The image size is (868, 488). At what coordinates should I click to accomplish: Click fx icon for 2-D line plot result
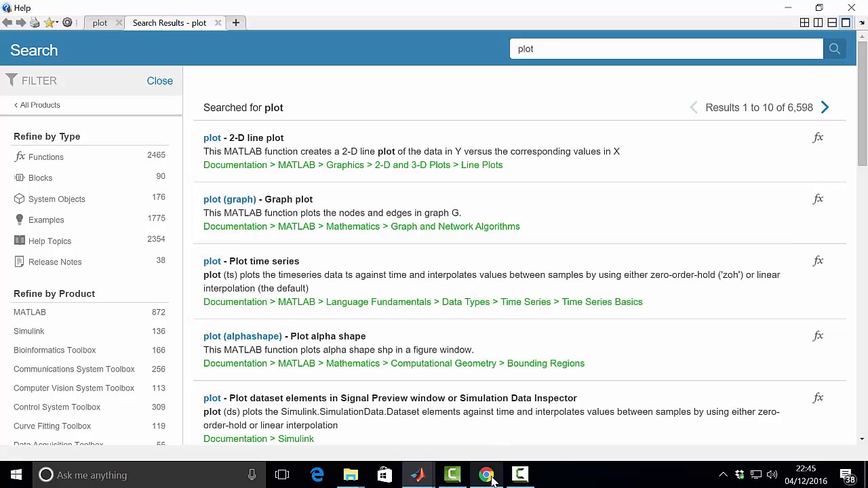tap(818, 138)
